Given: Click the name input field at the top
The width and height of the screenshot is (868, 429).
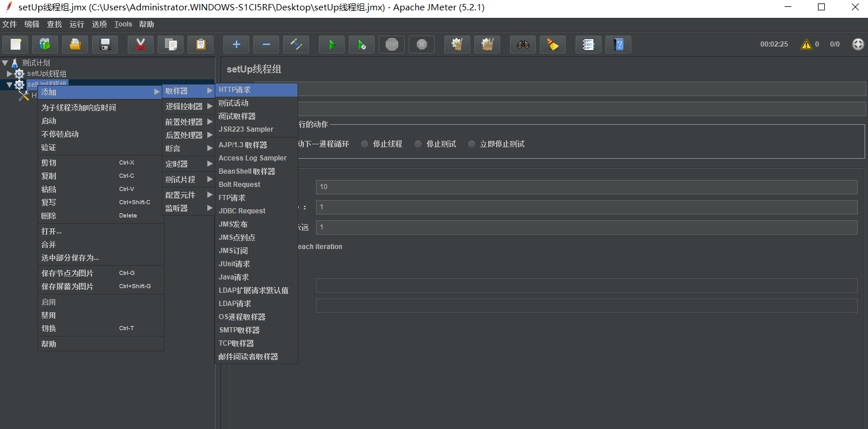Looking at the screenshot, I should coord(581,89).
